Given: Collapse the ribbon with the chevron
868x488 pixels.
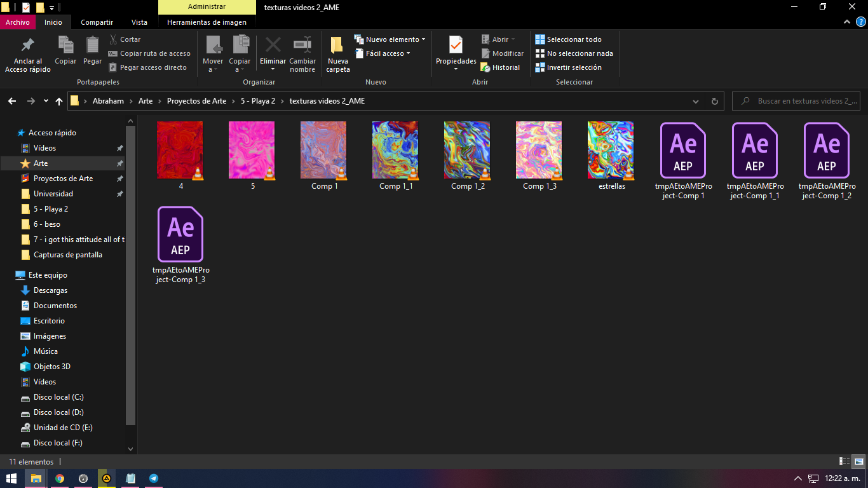Looking at the screenshot, I should (x=846, y=22).
